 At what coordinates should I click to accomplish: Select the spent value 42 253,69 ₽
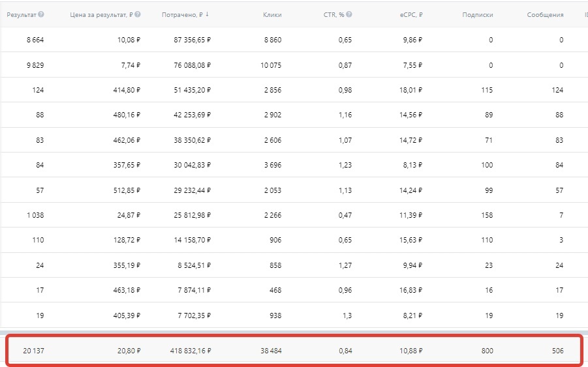click(193, 115)
